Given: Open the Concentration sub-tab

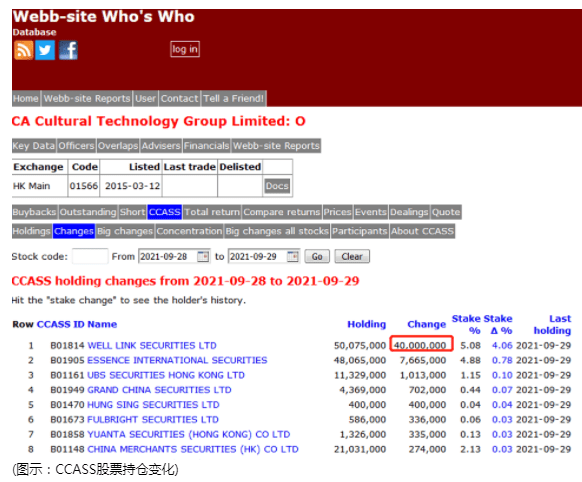Looking at the screenshot, I should [189, 231].
